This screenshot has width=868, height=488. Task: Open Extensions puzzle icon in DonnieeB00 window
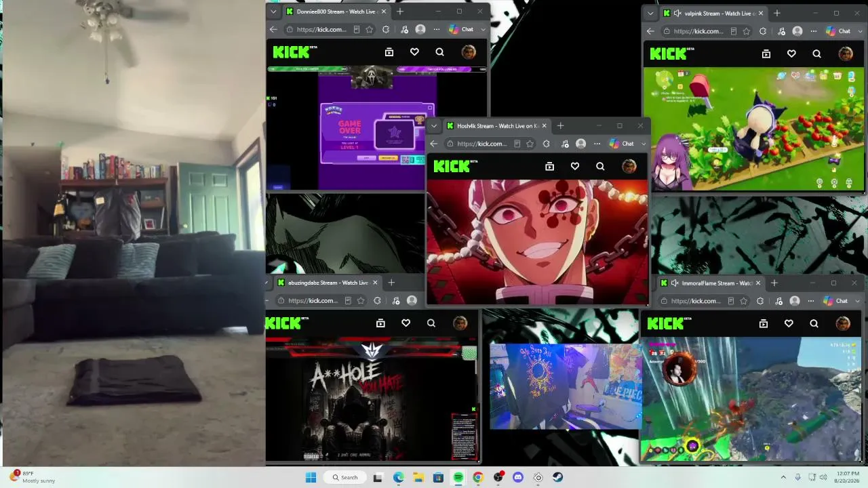pos(386,30)
